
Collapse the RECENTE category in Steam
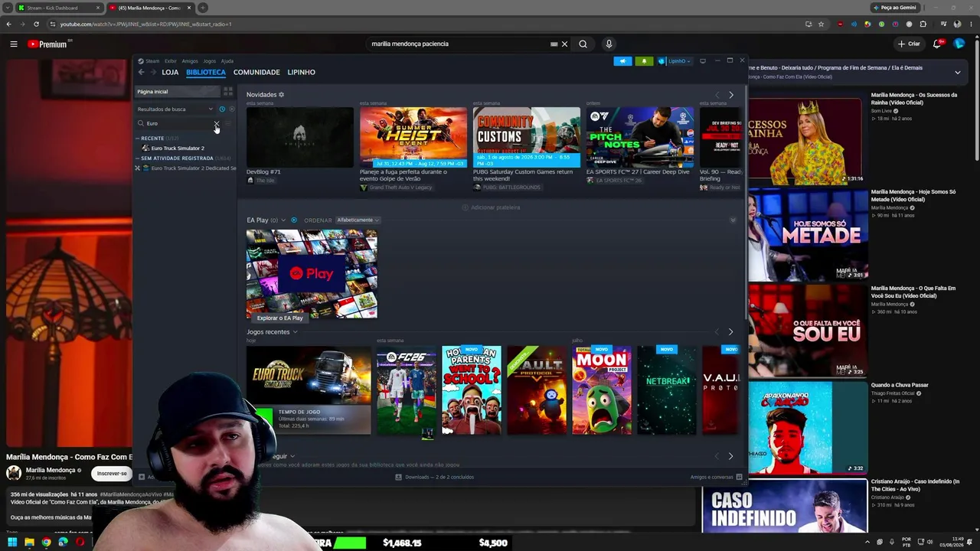[x=138, y=139]
